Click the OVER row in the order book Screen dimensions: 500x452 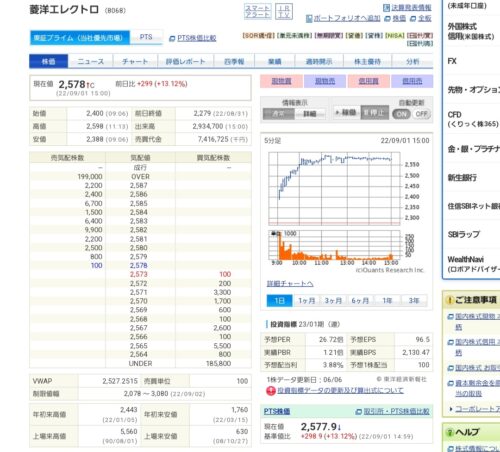[140, 176]
